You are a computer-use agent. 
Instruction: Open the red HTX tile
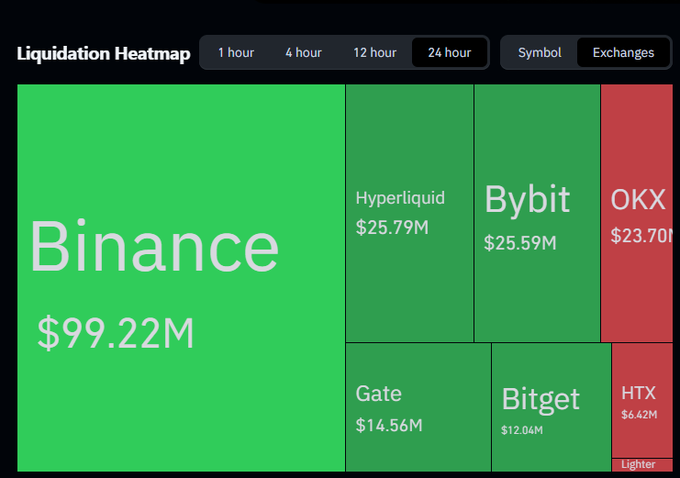click(x=642, y=400)
